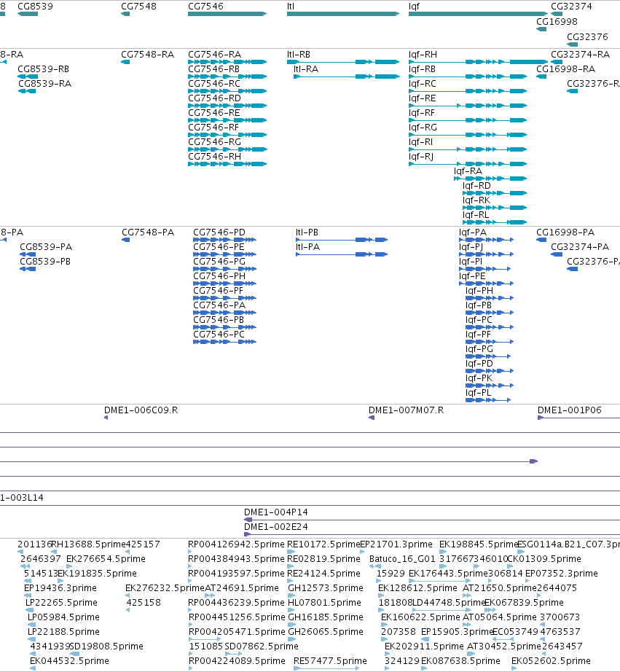Click transcript lqf-RA

pos(468,171)
